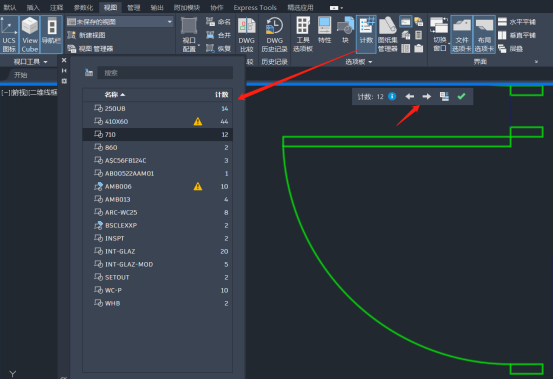Expand the 选项板 panel
This screenshot has height=380, width=553.
(359, 62)
